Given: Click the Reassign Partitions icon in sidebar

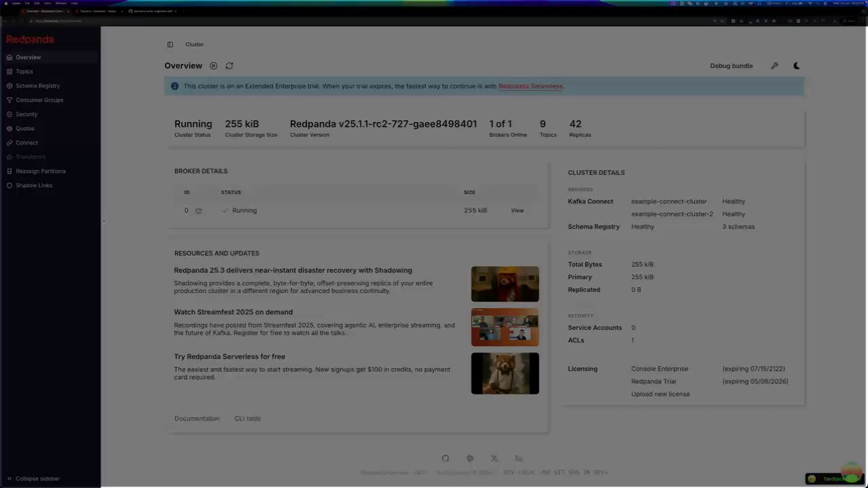Looking at the screenshot, I should [9, 171].
